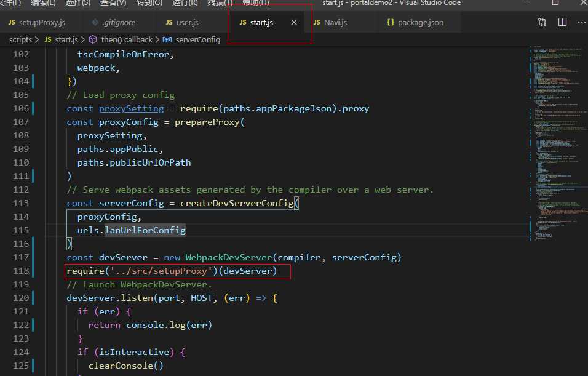Open the 选择(S) menu
This screenshot has height=376, width=588.
coord(78,3)
